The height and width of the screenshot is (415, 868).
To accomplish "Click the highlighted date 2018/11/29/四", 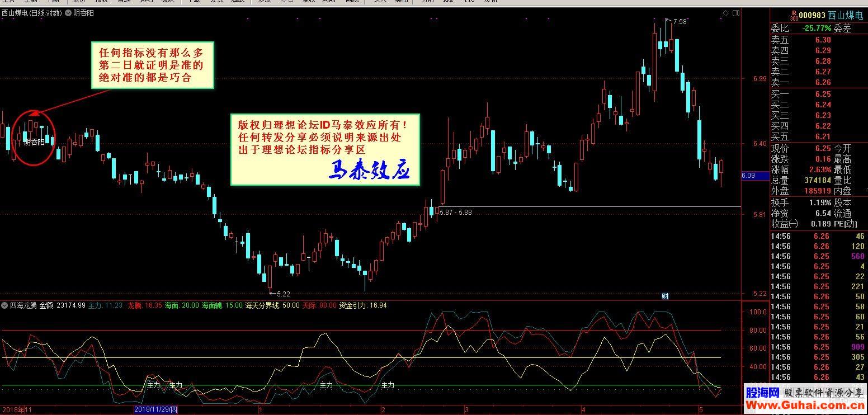I will pos(155,410).
